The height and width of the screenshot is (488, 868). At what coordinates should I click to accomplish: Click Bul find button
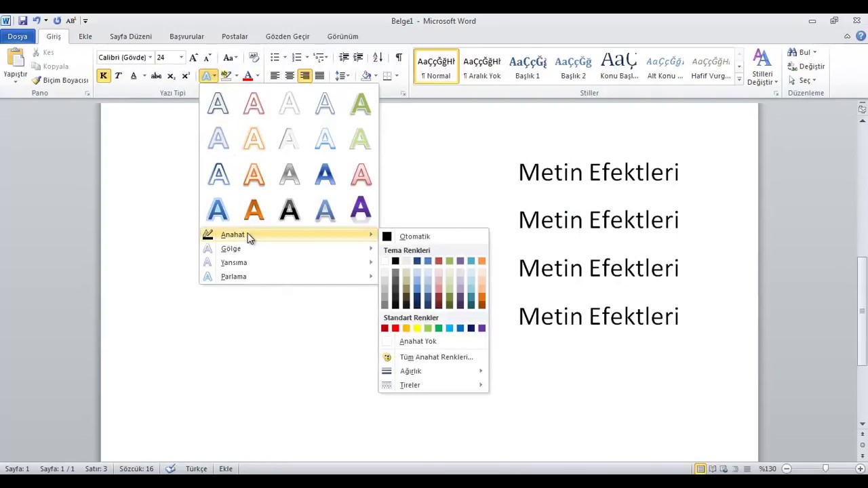[x=802, y=52]
